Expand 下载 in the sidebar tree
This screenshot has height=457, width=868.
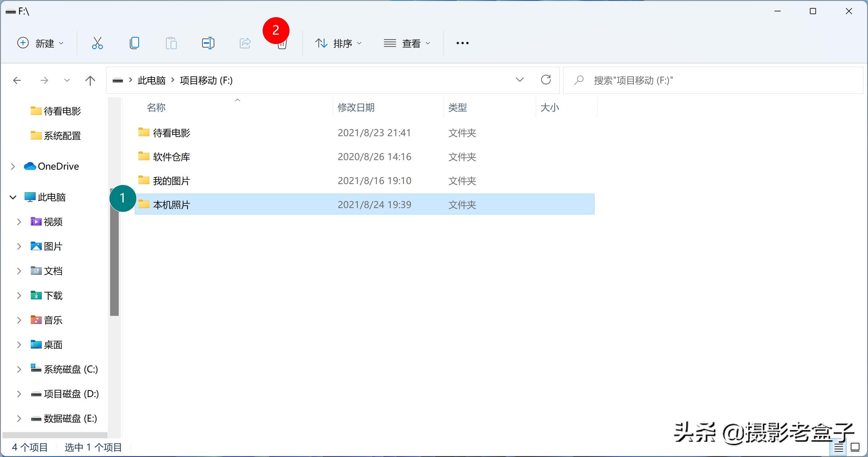(18, 295)
